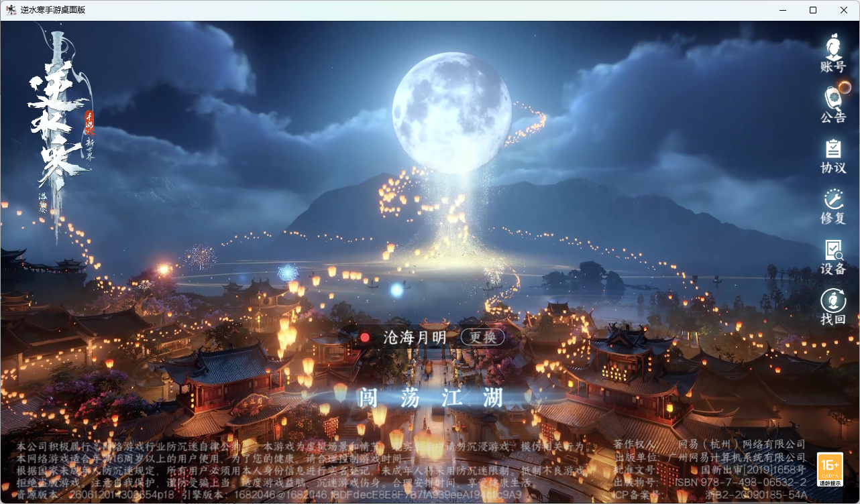Select the 找回 recovery icon
This screenshot has width=860, height=504.
coord(833,308)
